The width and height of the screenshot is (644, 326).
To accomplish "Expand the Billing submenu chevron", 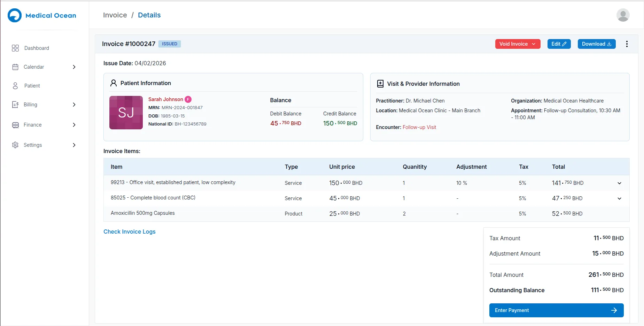I will (x=74, y=105).
